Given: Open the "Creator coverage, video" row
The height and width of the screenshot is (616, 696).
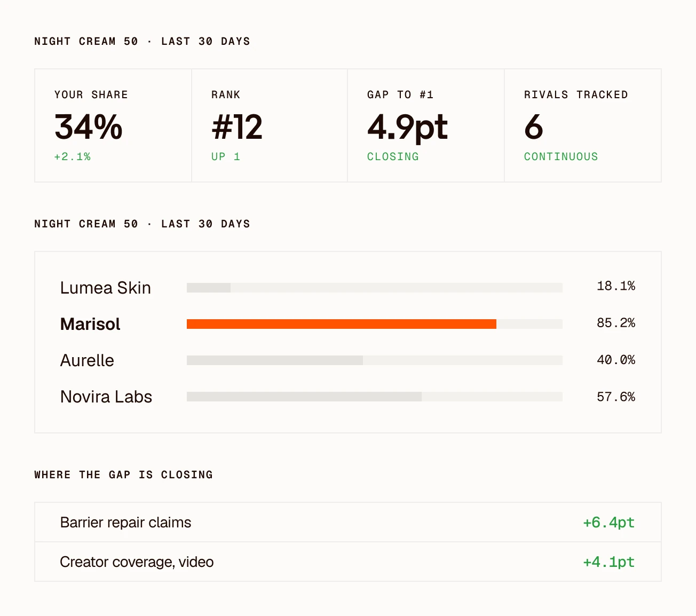Looking at the screenshot, I should (348, 562).
